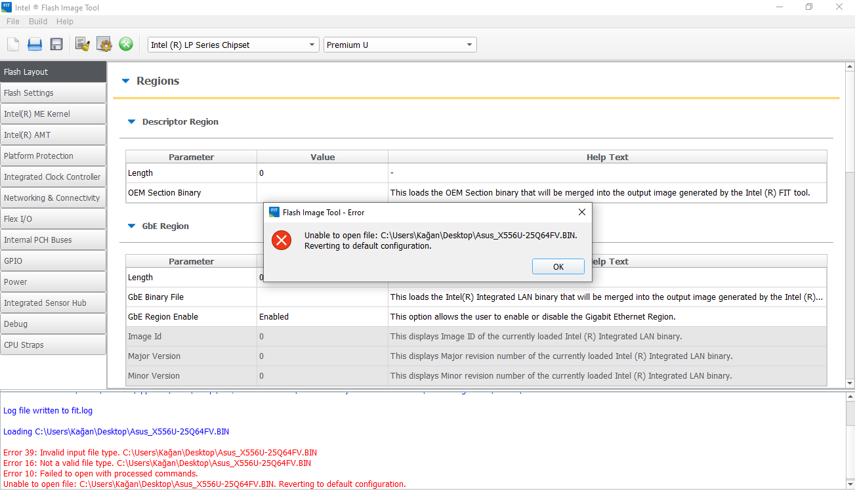This screenshot has width=855, height=504.
Task: Click the green Build image icon
Action: click(126, 45)
